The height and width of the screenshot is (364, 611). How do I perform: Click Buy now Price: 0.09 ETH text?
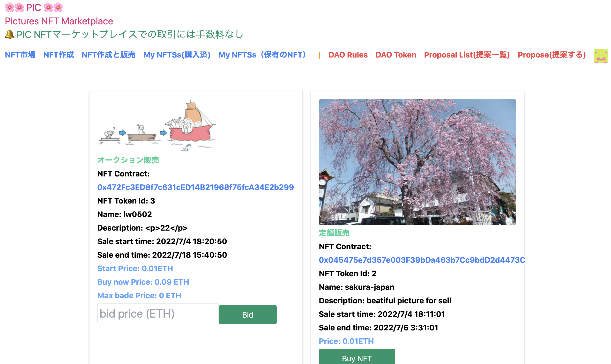(x=143, y=282)
